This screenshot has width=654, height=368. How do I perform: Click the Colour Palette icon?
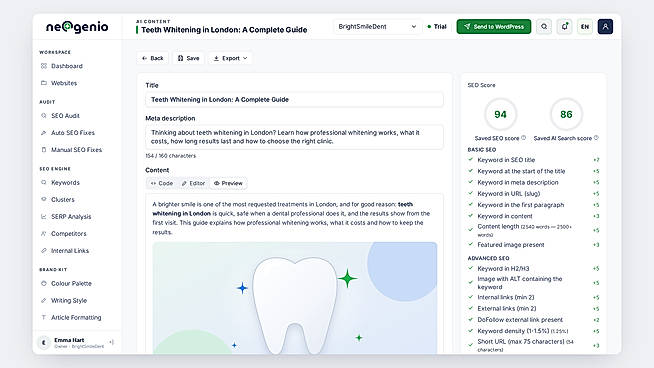pos(44,283)
